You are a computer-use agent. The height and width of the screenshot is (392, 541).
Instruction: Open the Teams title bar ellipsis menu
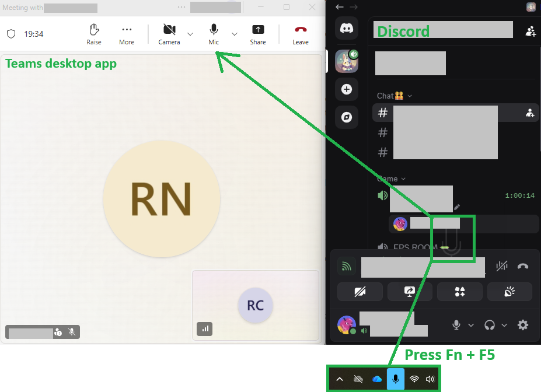pyautogui.click(x=182, y=7)
